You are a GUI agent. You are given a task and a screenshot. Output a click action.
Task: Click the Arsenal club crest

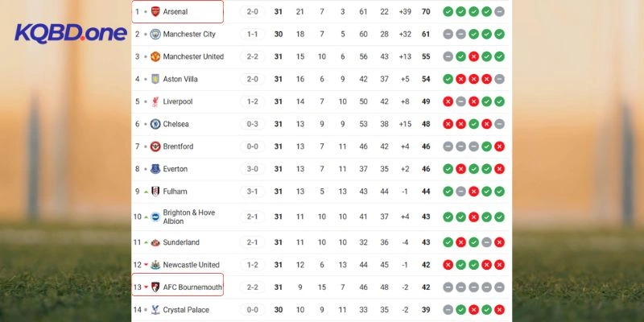[155, 12]
